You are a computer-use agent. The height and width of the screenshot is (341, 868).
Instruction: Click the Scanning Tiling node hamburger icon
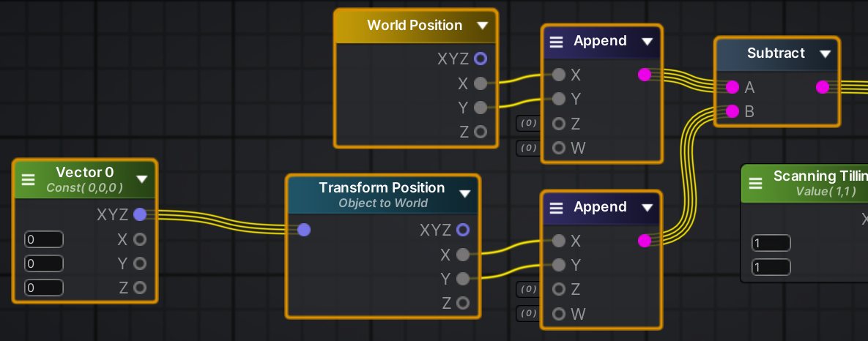coord(756,183)
